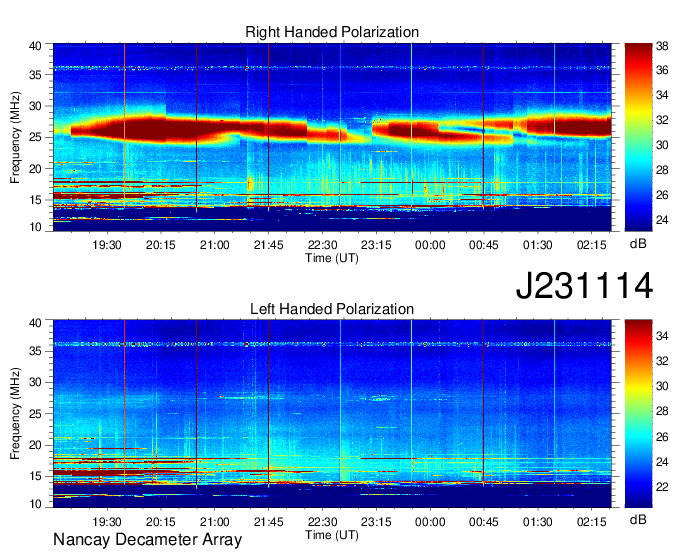The width and height of the screenshot is (680, 552).
Task: Click "19:30" time tick on upper plot
Action: [107, 245]
